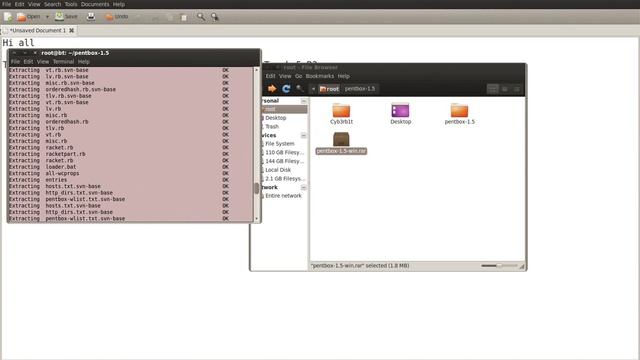The width and height of the screenshot is (640, 360).
Task: Collapse the Network sidebar section
Action: tap(304, 187)
